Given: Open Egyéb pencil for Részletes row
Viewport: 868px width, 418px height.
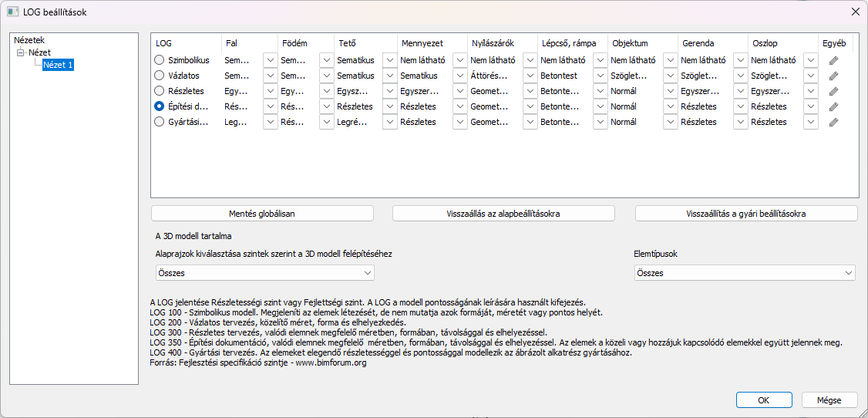Looking at the screenshot, I should (833, 91).
